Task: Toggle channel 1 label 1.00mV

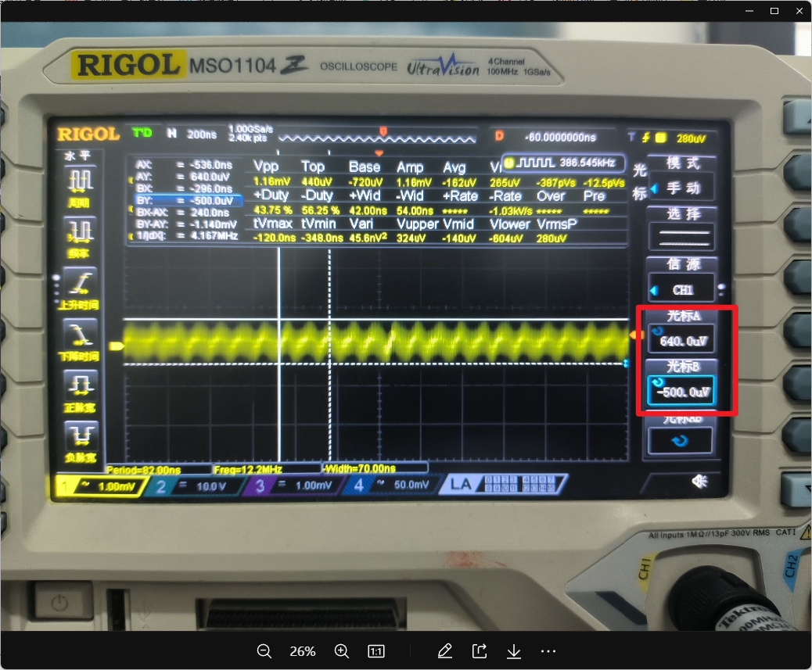Action: (x=99, y=486)
